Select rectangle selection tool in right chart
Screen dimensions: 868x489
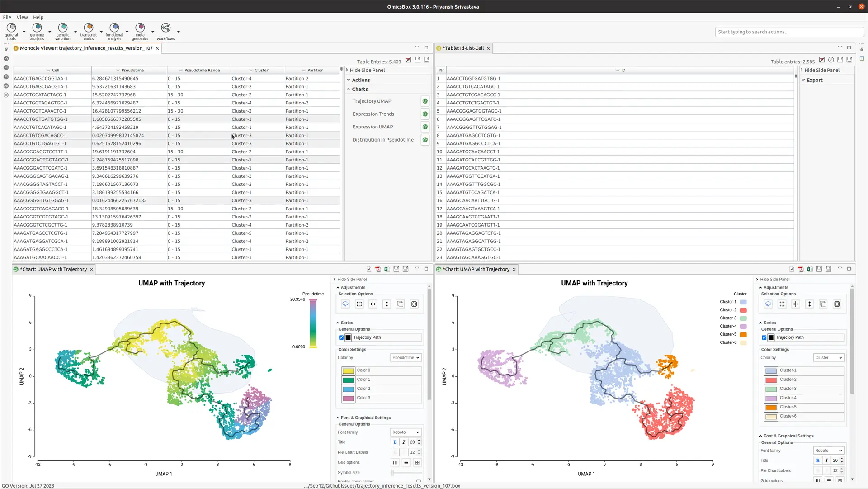click(x=782, y=304)
